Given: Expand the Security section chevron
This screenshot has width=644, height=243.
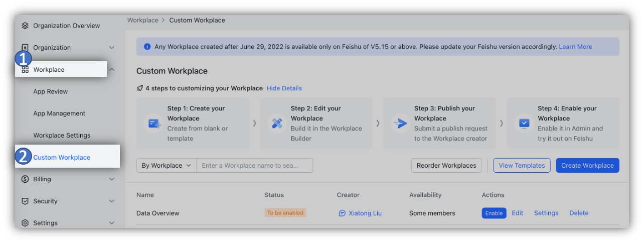Looking at the screenshot, I should click(x=111, y=201).
